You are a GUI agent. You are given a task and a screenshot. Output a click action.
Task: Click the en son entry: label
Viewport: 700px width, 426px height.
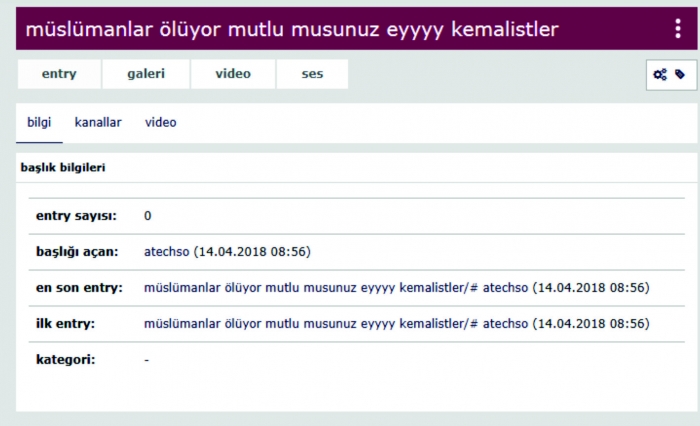[x=79, y=288]
